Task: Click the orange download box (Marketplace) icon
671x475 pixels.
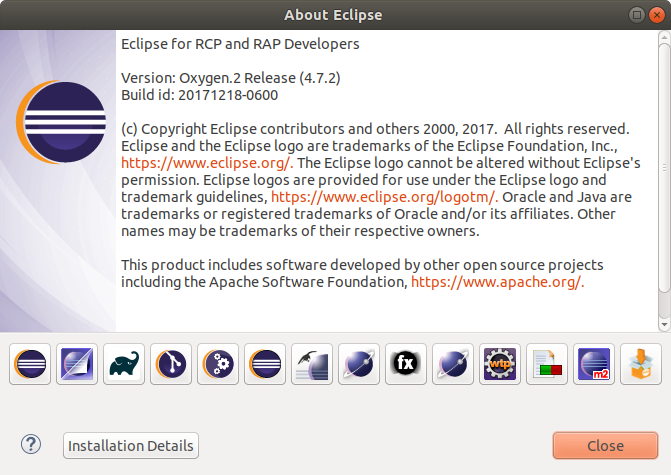Action: pos(641,364)
